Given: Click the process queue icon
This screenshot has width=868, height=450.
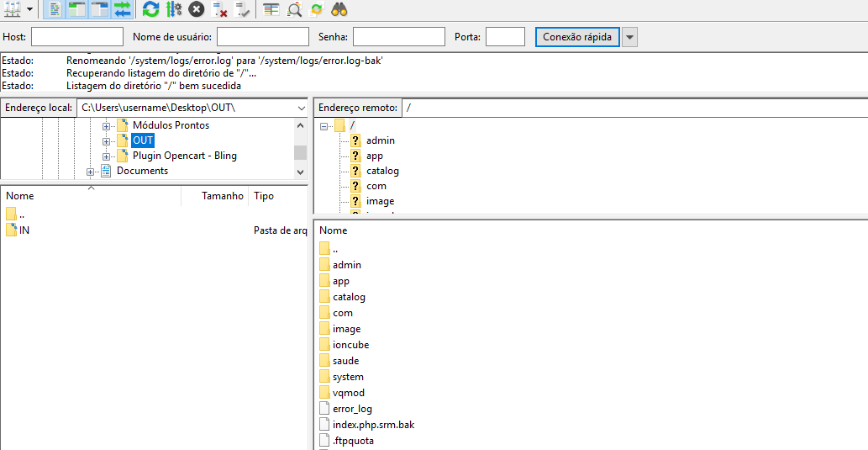Looking at the screenshot, I should [173, 9].
